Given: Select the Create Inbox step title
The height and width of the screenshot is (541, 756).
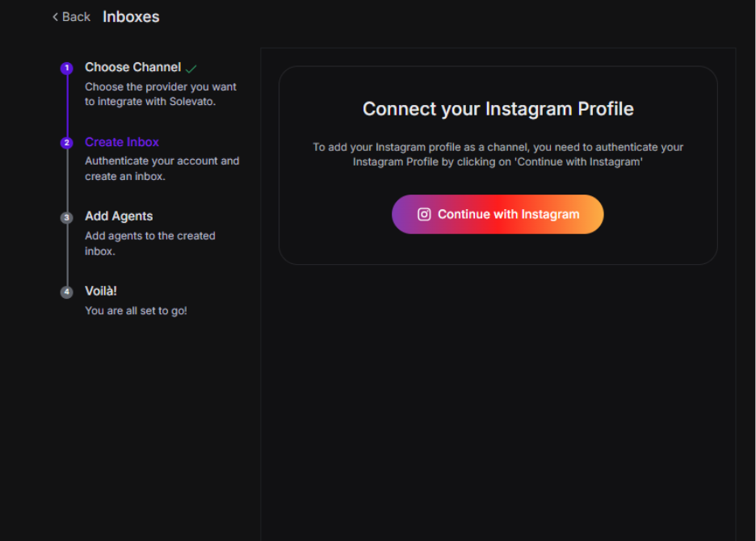Looking at the screenshot, I should point(122,142).
